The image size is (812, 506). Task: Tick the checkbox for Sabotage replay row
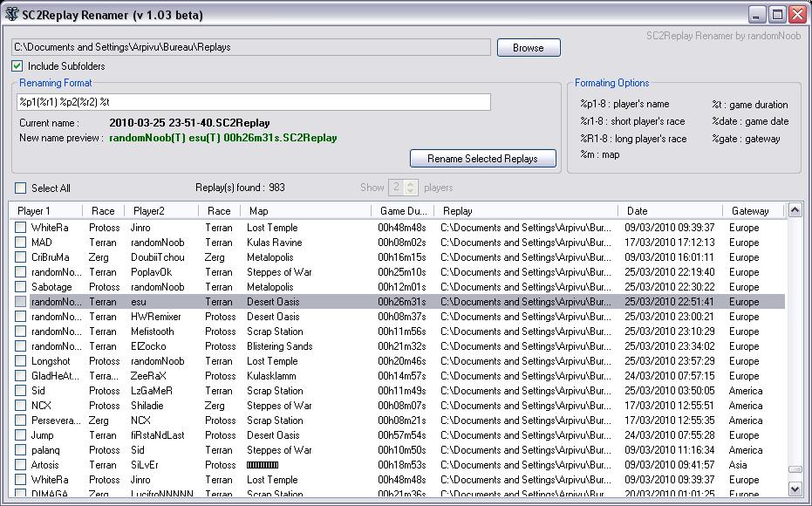point(20,286)
